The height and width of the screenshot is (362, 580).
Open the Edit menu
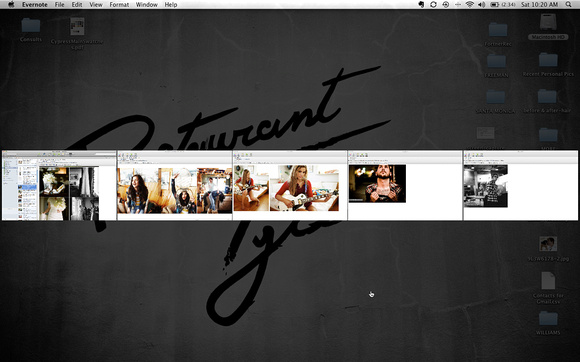tap(77, 4)
